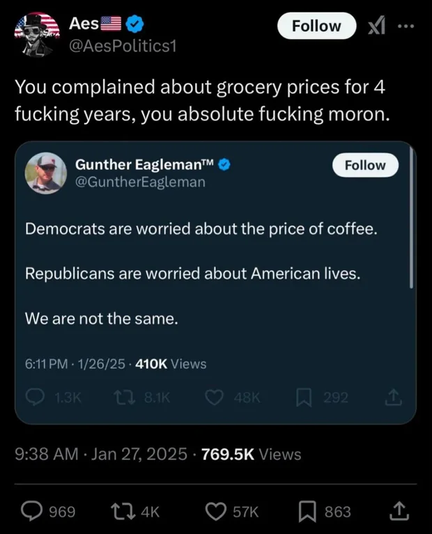View Aes blue verified badge
Viewport: 432px width, 534px height.
(x=135, y=24)
